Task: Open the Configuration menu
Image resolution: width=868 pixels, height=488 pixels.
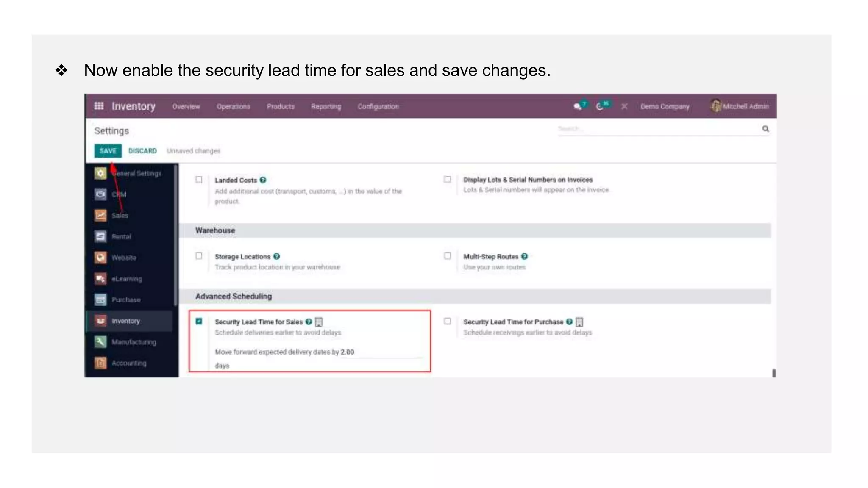Action: (x=378, y=107)
